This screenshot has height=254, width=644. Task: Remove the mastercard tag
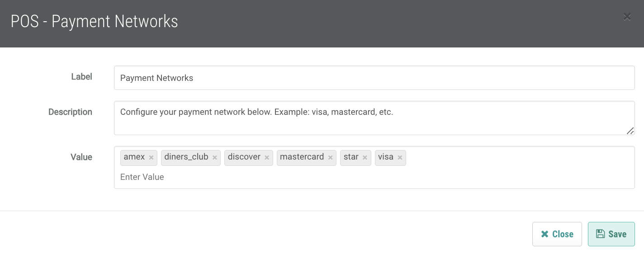[331, 158]
